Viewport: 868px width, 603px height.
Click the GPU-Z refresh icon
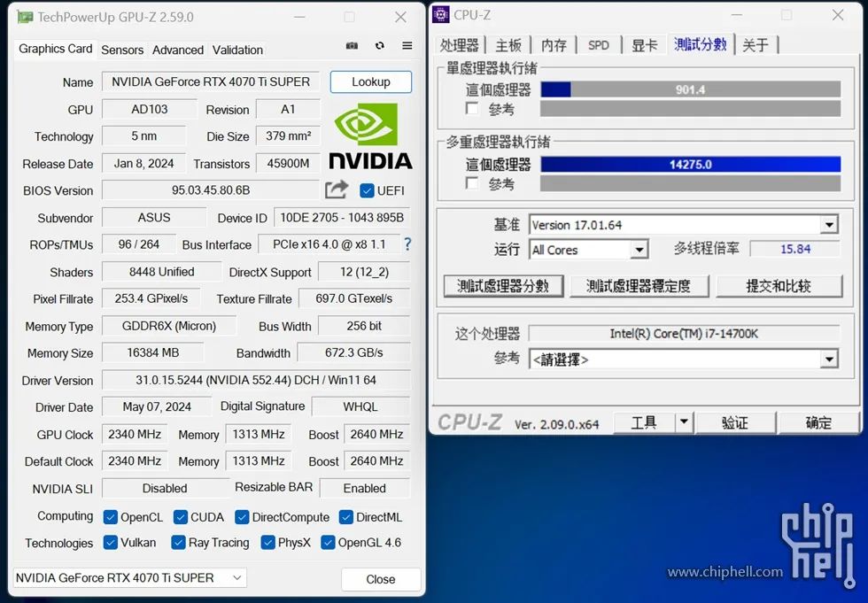pyautogui.click(x=380, y=46)
